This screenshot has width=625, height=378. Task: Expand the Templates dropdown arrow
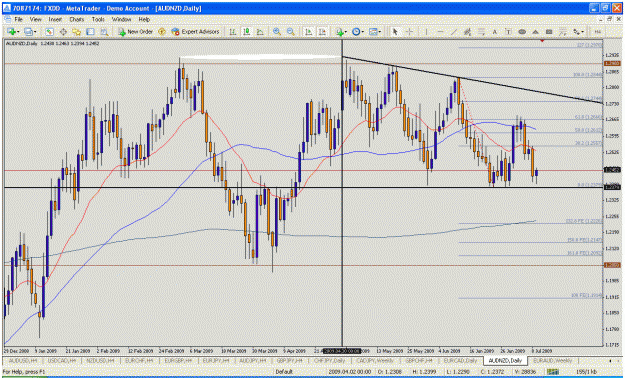click(380, 32)
